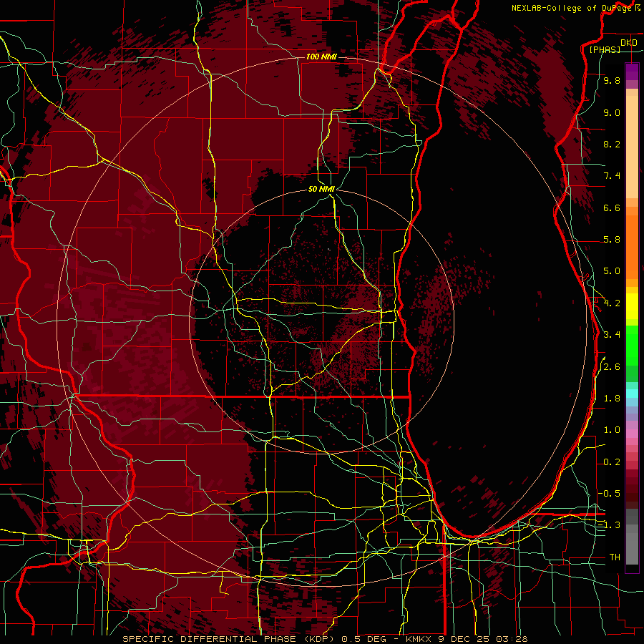Click the DKD label above the color scale

click(x=629, y=43)
